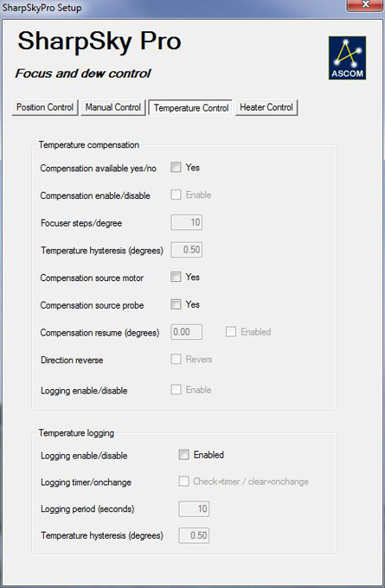Open the Manual Control tab
This screenshot has height=588, width=385.
tap(113, 107)
